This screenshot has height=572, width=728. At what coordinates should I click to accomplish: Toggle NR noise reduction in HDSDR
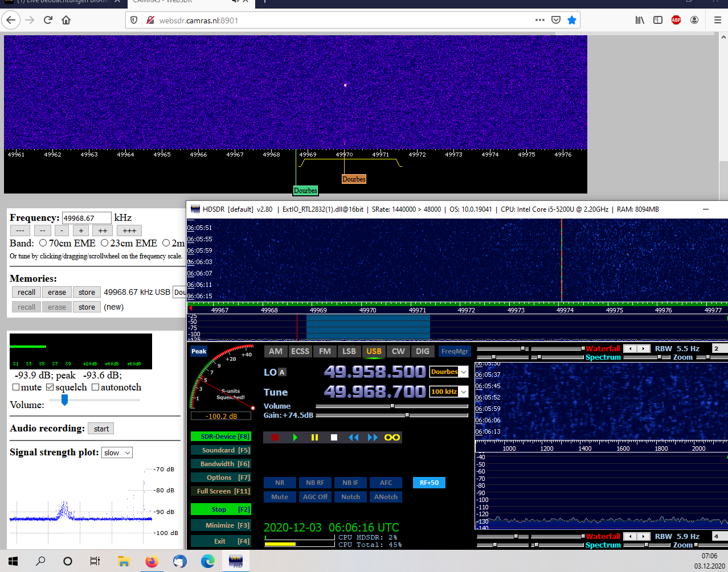point(280,483)
